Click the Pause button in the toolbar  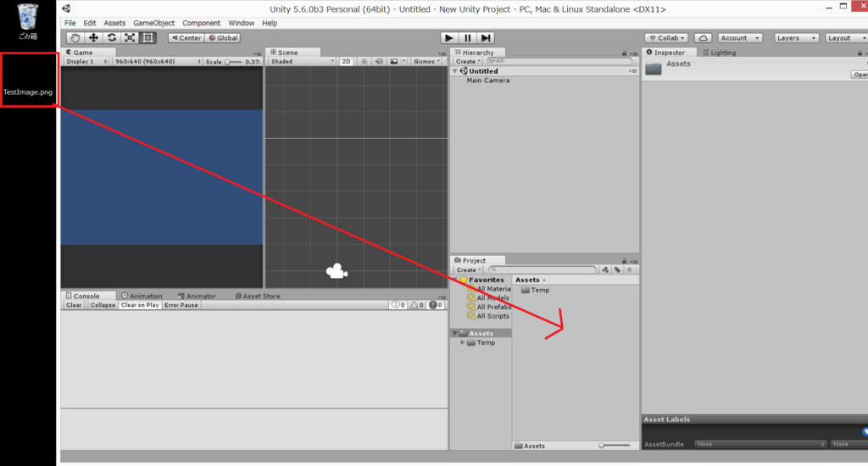click(x=467, y=37)
